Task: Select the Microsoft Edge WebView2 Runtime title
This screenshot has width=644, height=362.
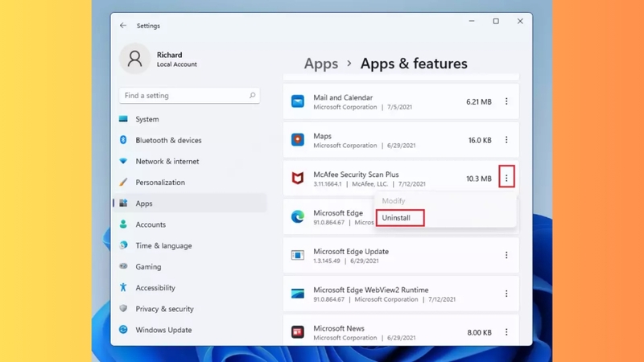Action: pyautogui.click(x=371, y=290)
